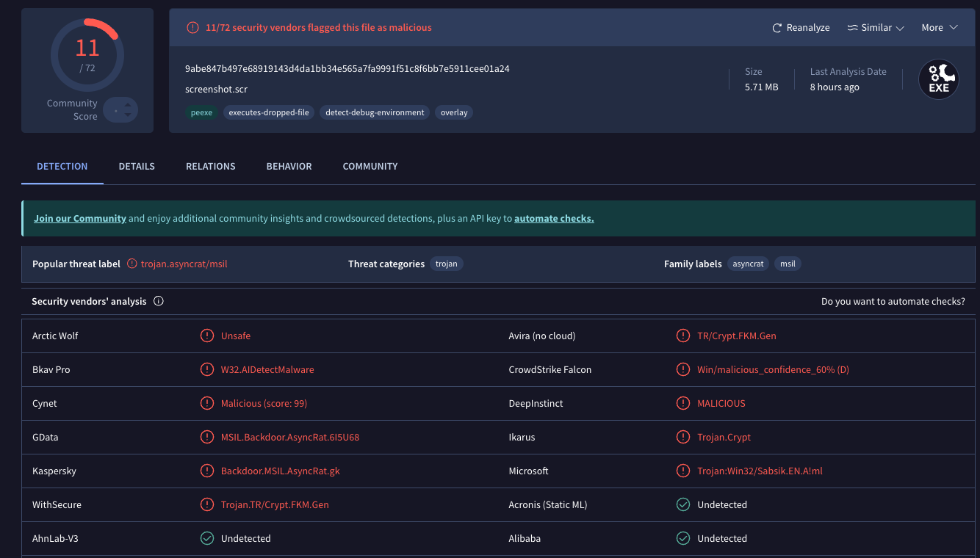Image resolution: width=980 pixels, height=558 pixels.
Task: Click info icon beside Security vendors' analysis
Action: coord(158,301)
